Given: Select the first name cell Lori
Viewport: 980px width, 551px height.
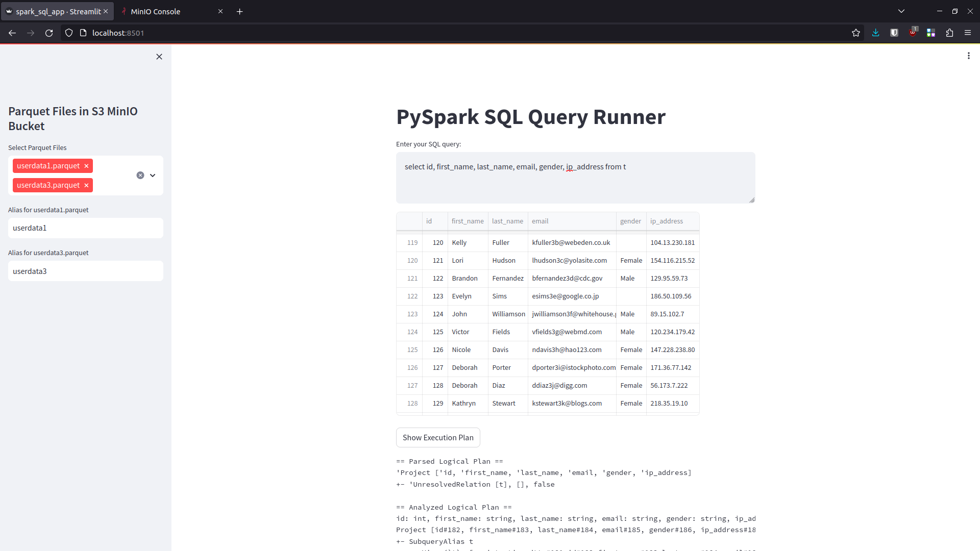Looking at the screenshot, I should click(468, 261).
